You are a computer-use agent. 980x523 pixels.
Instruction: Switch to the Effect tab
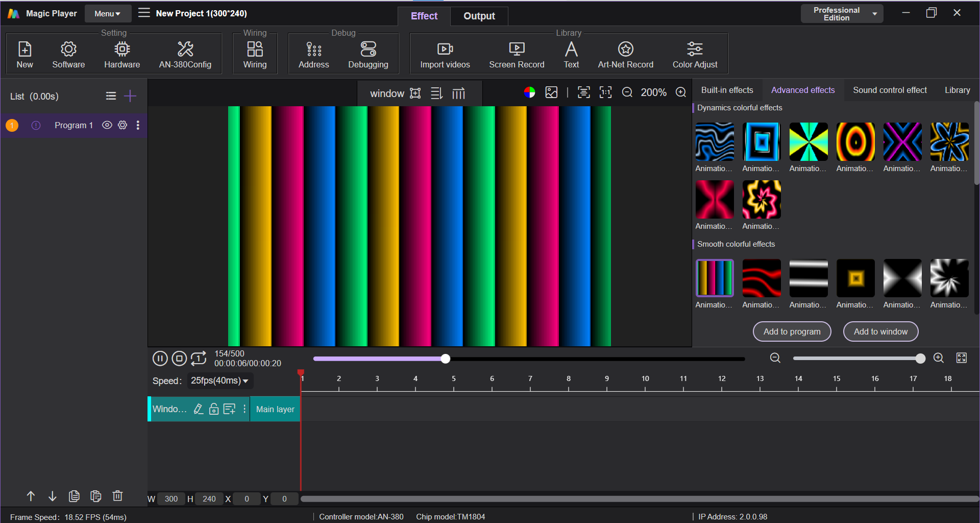[424, 16]
